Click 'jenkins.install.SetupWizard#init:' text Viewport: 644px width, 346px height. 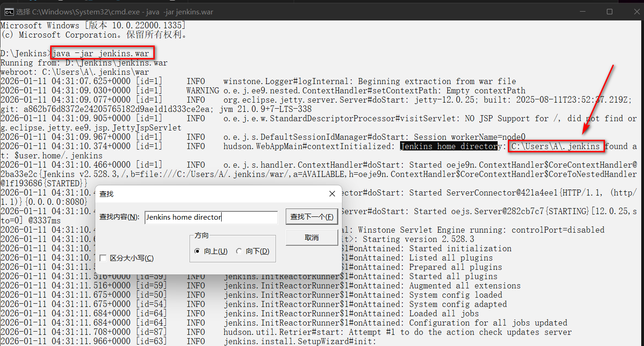[300, 341]
